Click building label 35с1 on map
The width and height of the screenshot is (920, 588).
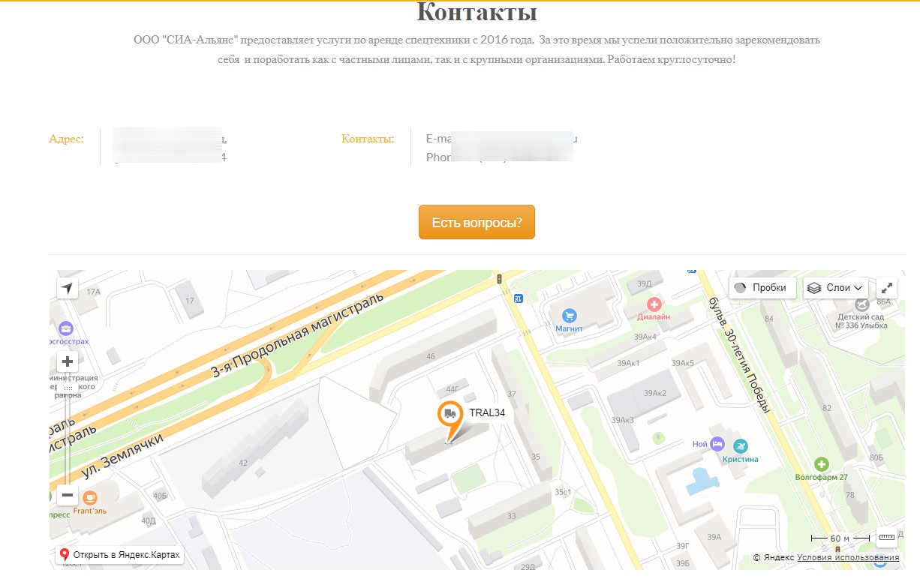(564, 492)
